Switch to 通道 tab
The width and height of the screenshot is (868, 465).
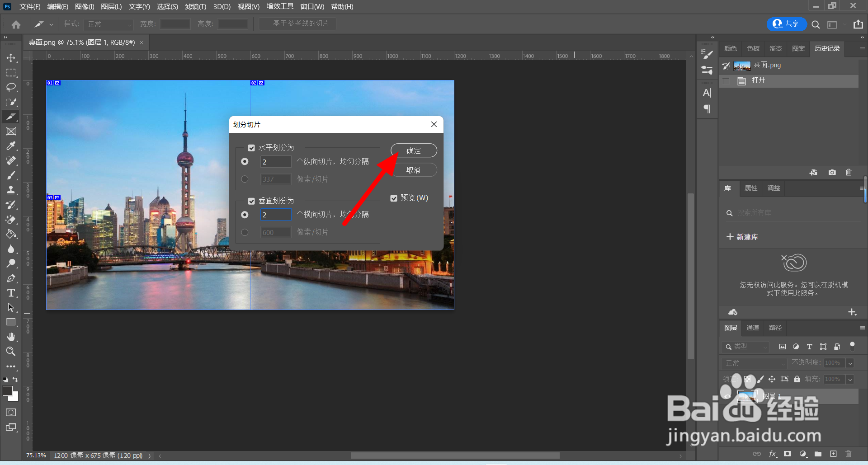tap(753, 328)
